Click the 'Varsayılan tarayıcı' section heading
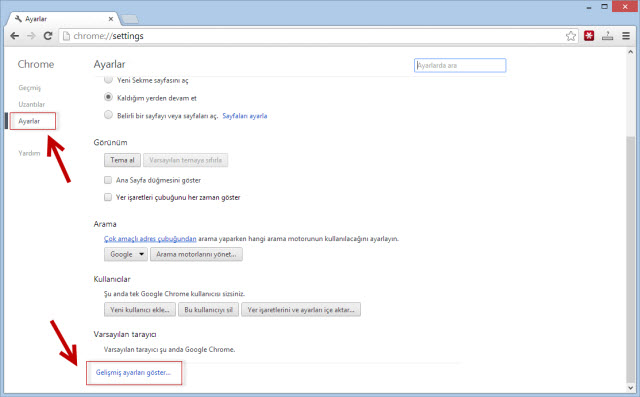 [x=125, y=334]
